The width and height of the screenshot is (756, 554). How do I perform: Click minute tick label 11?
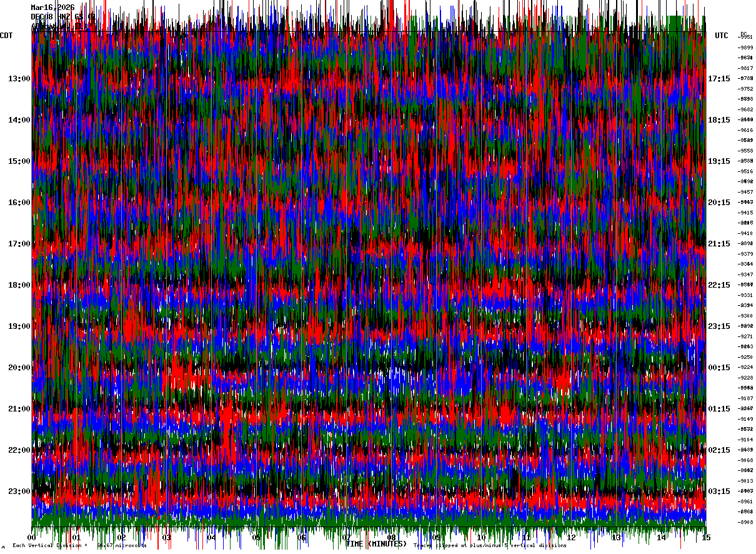coord(527,538)
